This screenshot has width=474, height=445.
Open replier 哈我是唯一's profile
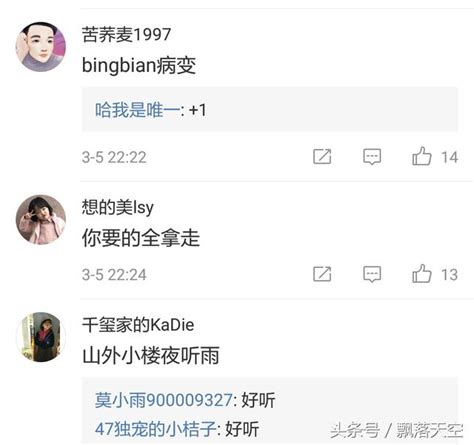(x=137, y=110)
